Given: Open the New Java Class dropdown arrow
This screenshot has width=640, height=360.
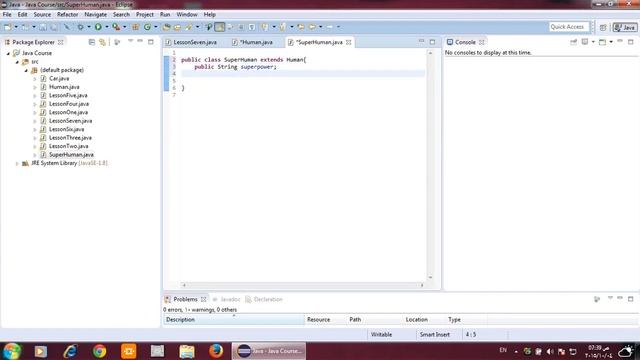Looking at the screenshot, I should [156, 27].
